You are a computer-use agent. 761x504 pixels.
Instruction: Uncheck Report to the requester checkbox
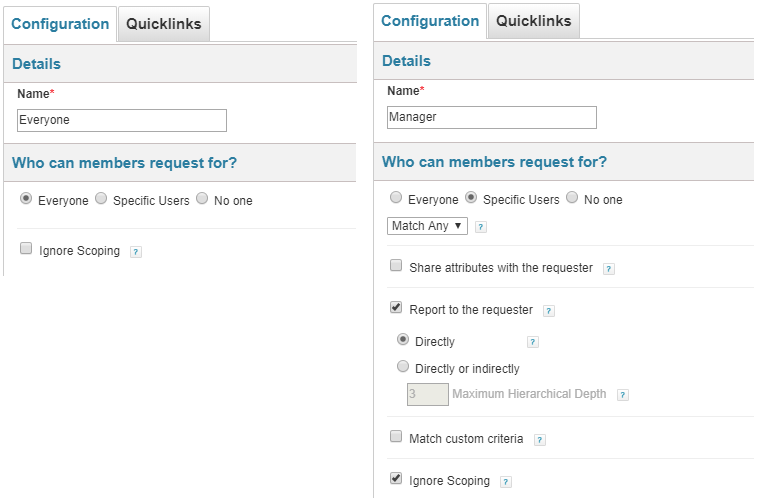click(396, 308)
